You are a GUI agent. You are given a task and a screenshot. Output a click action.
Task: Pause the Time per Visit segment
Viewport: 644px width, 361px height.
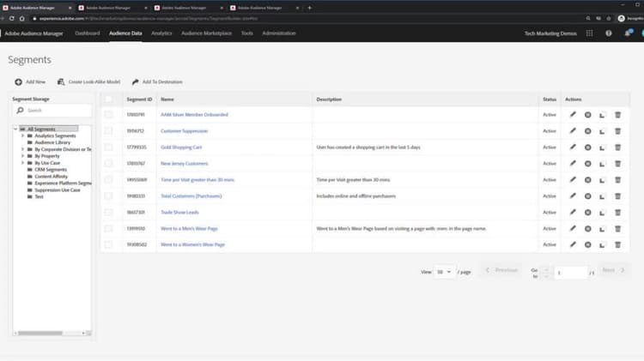click(587, 180)
